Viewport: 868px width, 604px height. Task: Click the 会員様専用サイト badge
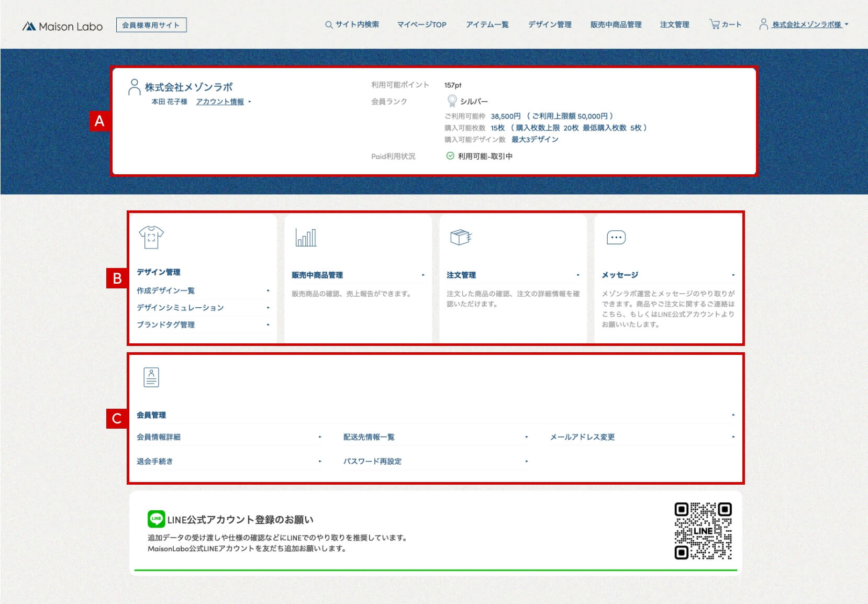point(151,25)
